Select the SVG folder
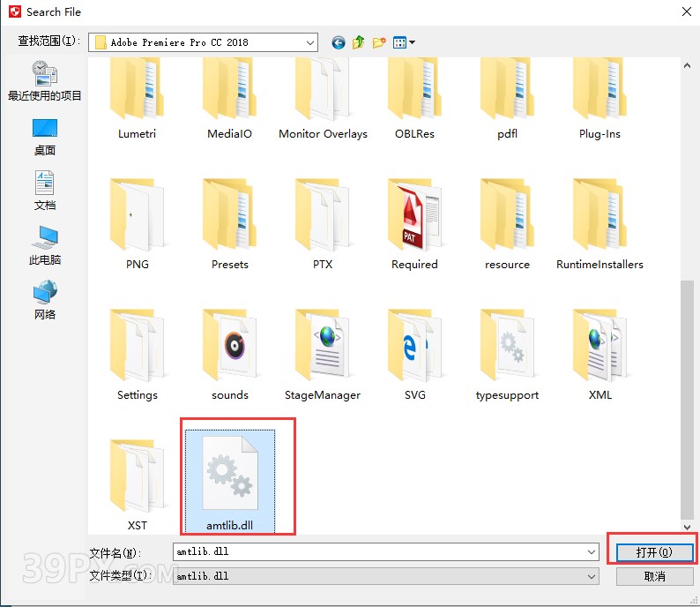Viewport: 700px width, 607px height. (414, 355)
